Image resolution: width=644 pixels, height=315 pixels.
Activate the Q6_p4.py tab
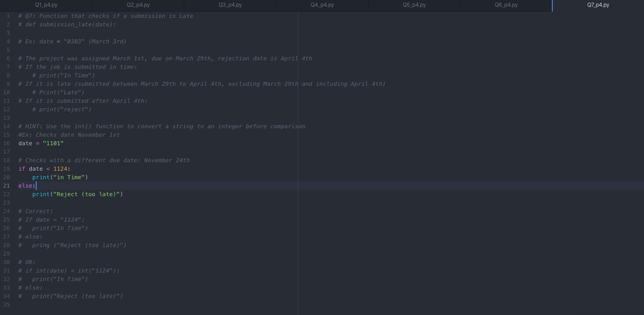(506, 5)
